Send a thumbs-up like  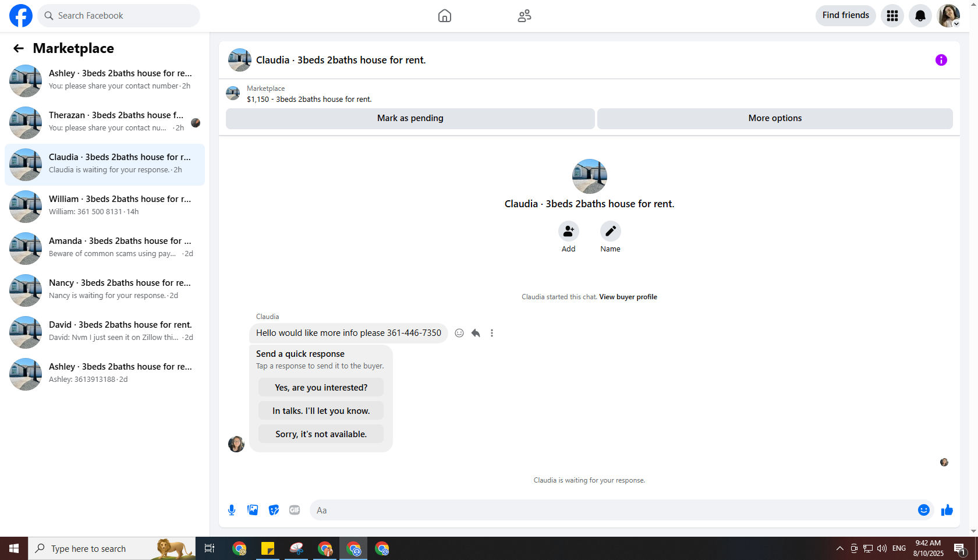[x=947, y=510]
